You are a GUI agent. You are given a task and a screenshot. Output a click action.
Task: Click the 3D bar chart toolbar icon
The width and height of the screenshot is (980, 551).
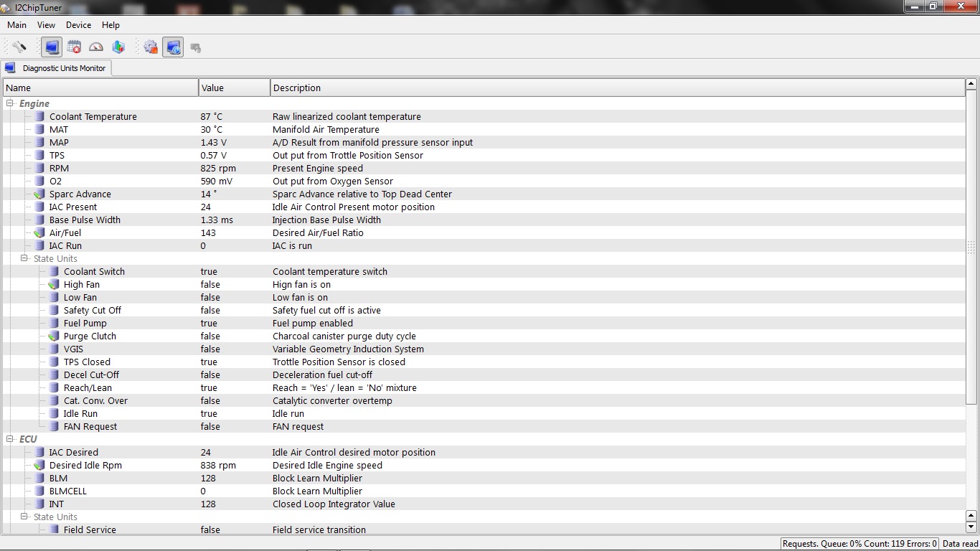[x=118, y=47]
